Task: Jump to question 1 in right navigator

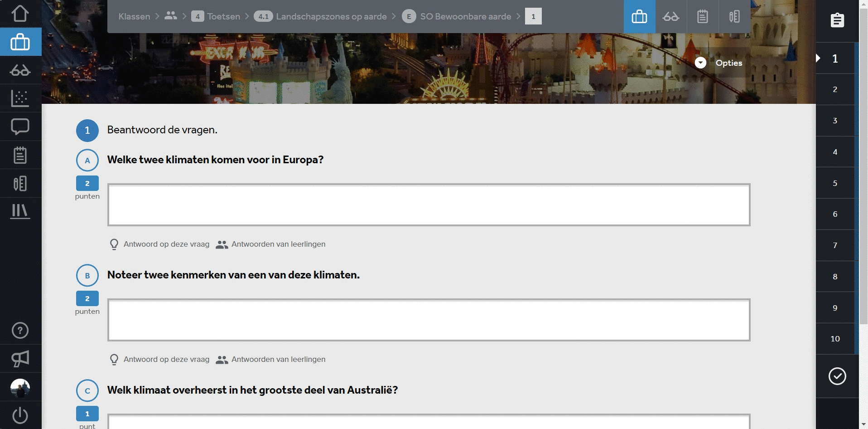Action: click(x=835, y=58)
